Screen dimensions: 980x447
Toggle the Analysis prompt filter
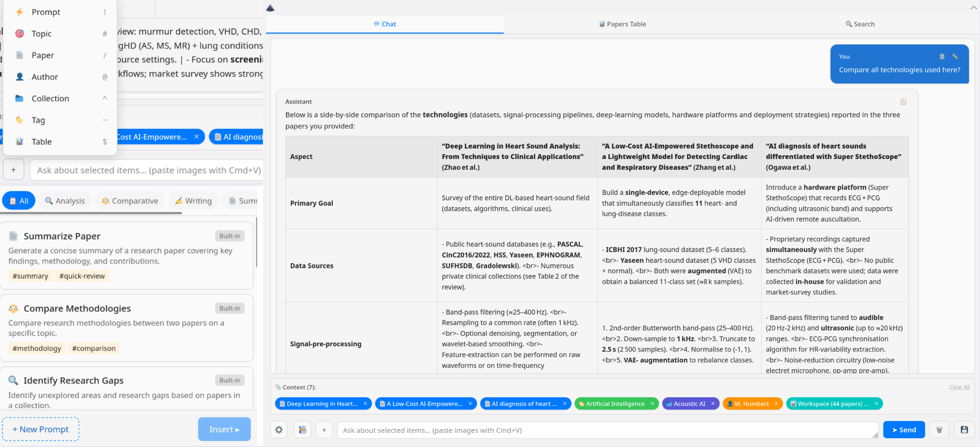[65, 201]
